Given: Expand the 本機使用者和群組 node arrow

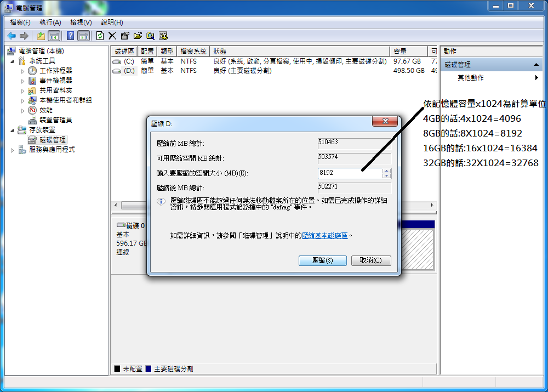Looking at the screenshot, I should (22, 101).
